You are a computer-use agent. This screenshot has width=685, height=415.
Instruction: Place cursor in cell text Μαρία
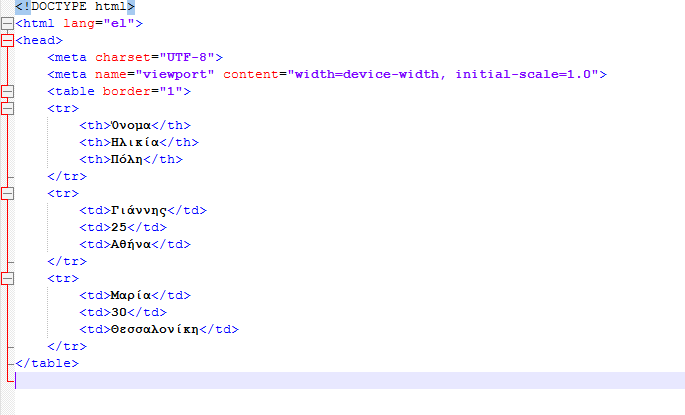pos(131,295)
